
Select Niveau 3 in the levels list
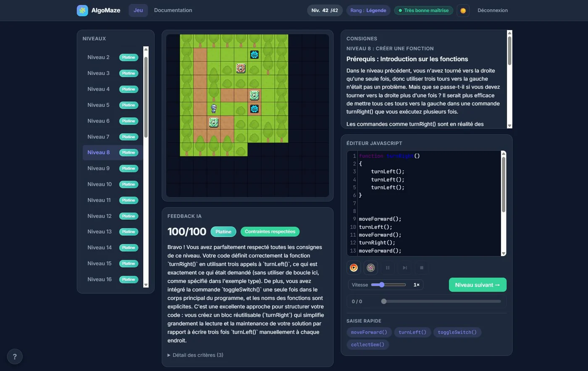113,73
